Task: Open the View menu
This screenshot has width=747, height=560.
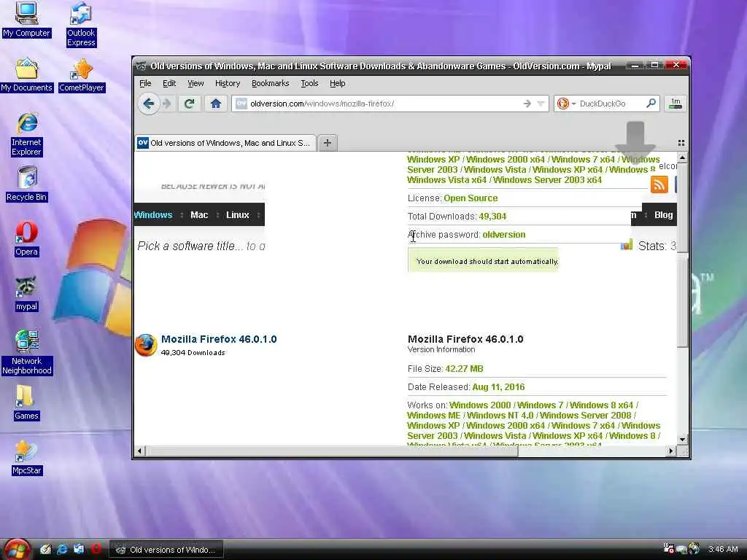Action: (x=196, y=83)
